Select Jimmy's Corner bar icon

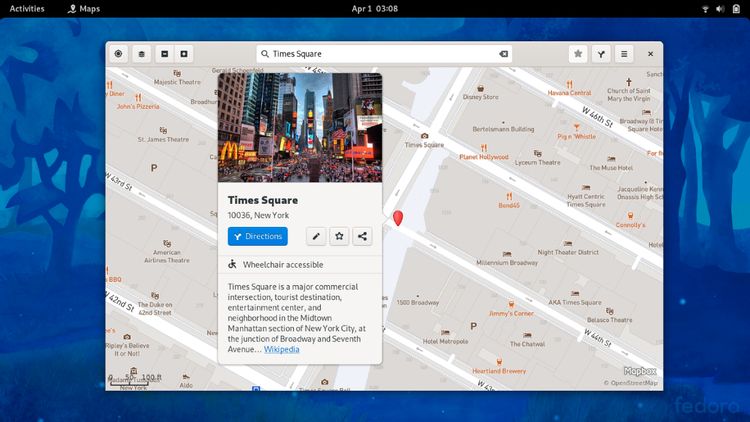(511, 304)
